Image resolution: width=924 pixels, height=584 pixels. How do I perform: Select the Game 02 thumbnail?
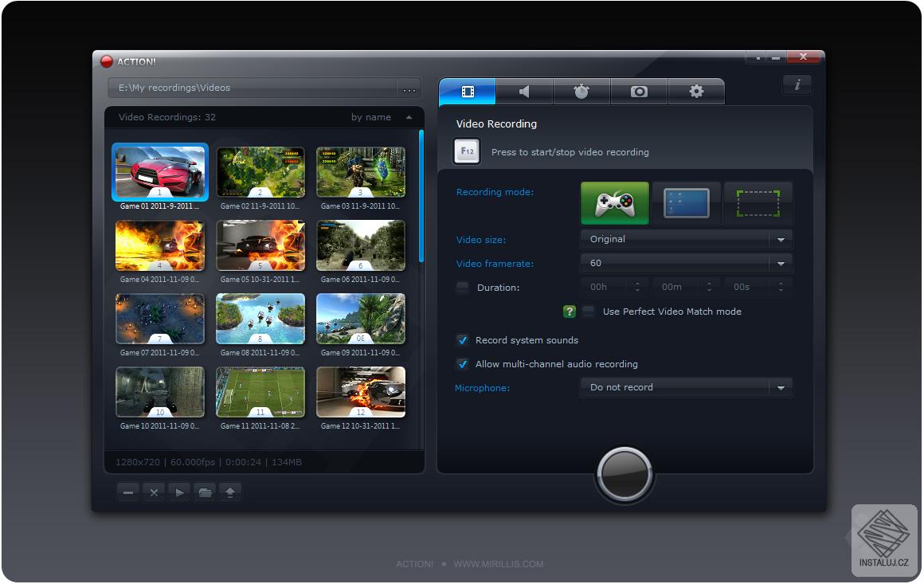click(x=260, y=171)
